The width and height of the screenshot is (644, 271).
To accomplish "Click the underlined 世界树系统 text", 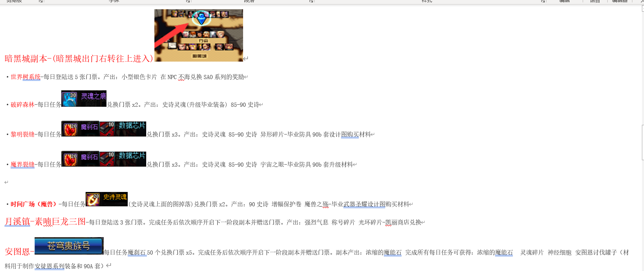I will pos(26,77).
